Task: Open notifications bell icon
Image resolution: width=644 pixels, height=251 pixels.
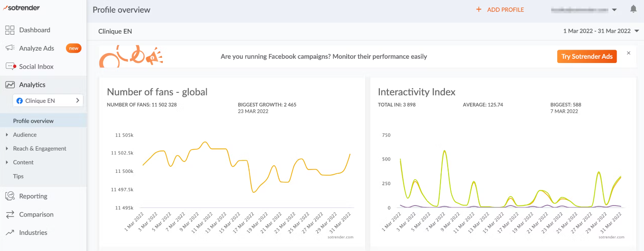Action: 633,9
